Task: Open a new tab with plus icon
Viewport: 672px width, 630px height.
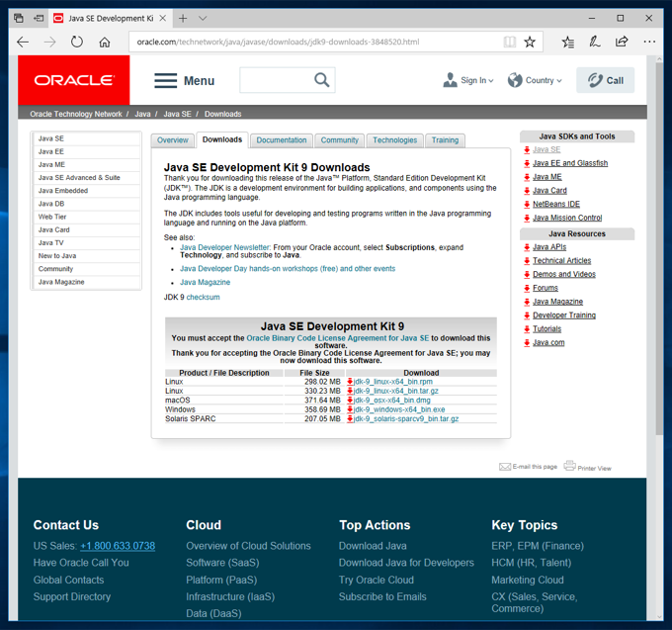Action: 183,18
